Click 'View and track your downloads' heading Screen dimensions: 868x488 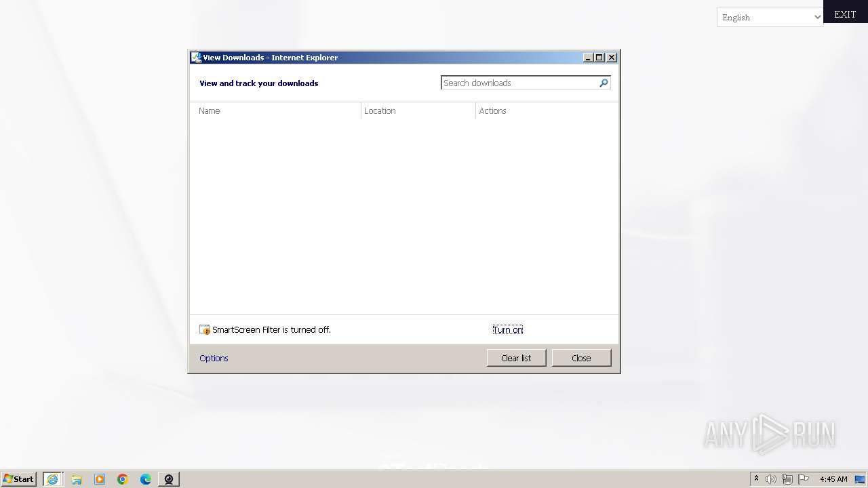tap(258, 83)
